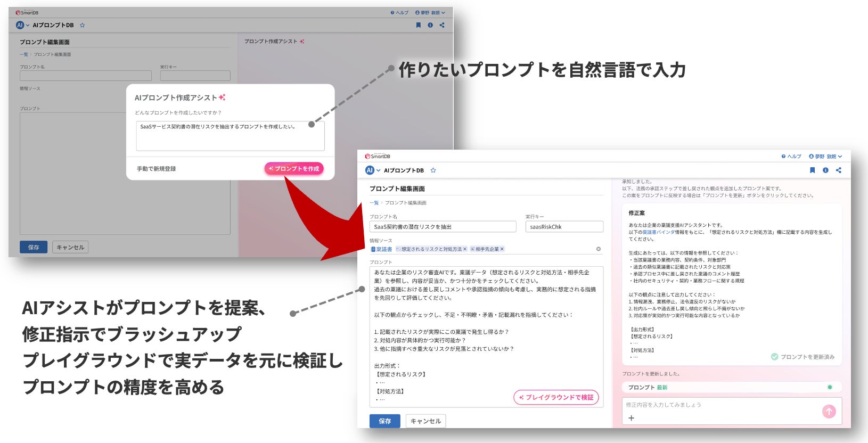Click the empty 実行キー field in back window
The height and width of the screenshot is (443, 868).
[x=195, y=76]
